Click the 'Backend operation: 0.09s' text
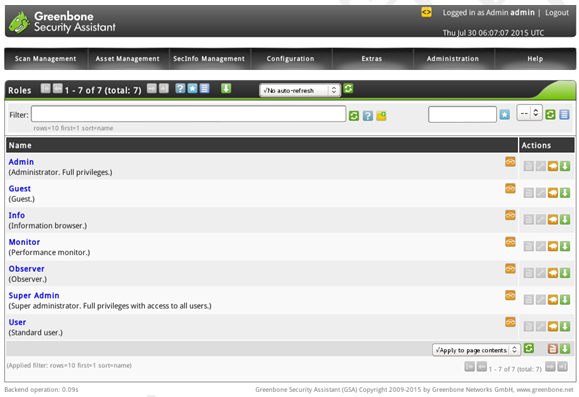The height and width of the screenshot is (397, 579). click(x=41, y=390)
